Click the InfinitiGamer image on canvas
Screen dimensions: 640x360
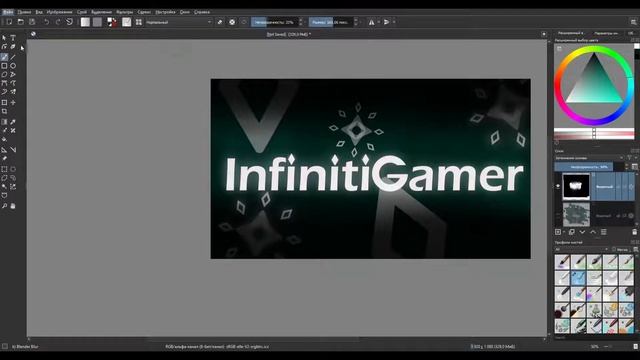click(x=371, y=169)
